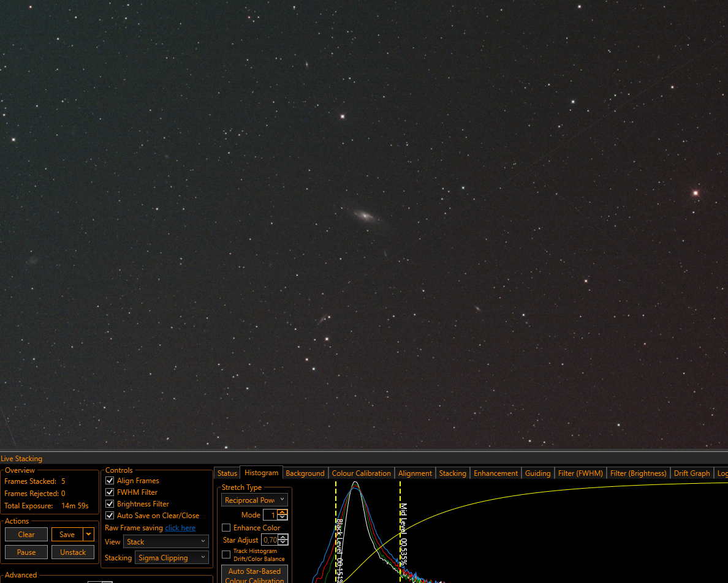
Task: Increase the Mode value with up arrow
Action: click(x=282, y=512)
